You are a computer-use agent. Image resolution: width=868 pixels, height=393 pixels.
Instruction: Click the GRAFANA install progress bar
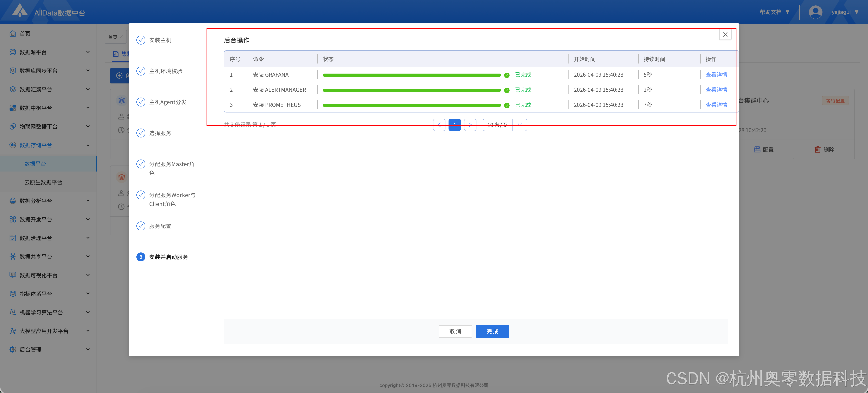click(411, 75)
